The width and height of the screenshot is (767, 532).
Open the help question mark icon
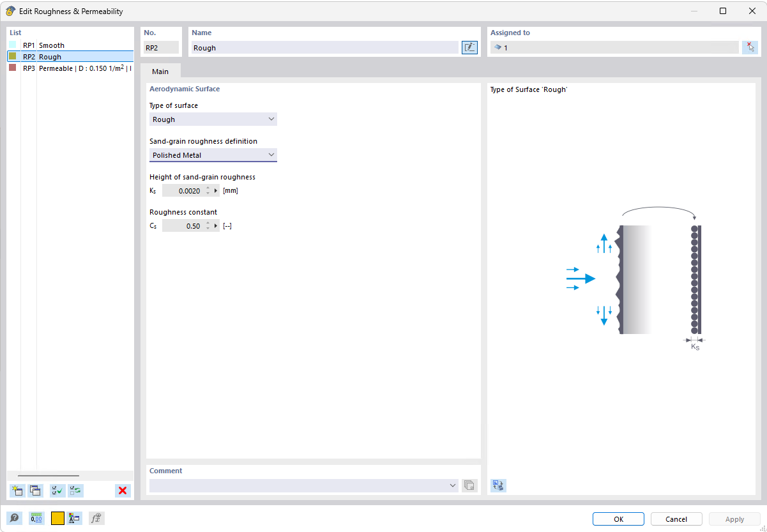click(x=14, y=518)
